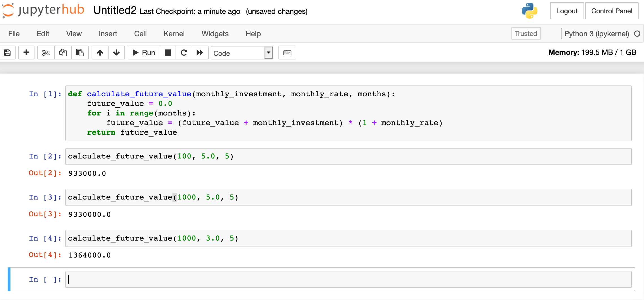The width and height of the screenshot is (644, 300).
Task: Restart kernel and rerun all cells icon
Action: [x=200, y=53]
